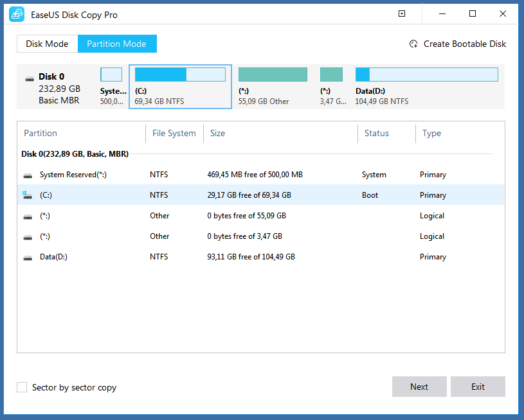
Task: Open the Create Bootable Disk link
Action: point(464,44)
